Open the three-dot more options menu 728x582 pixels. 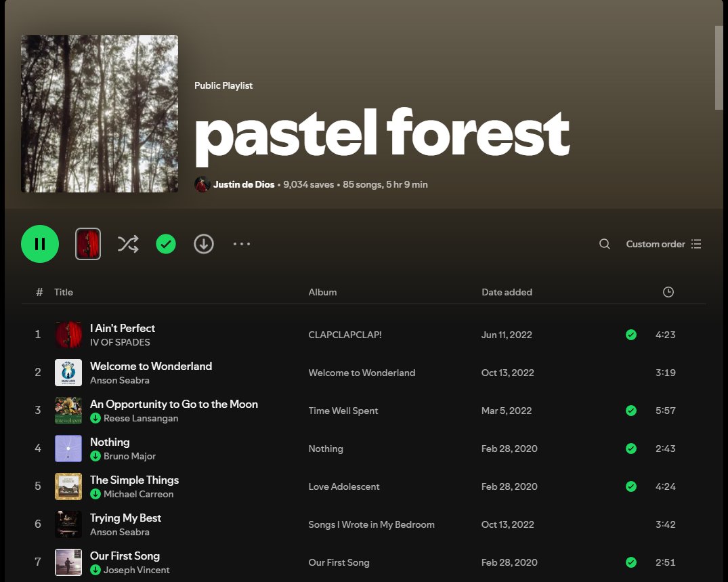(242, 244)
